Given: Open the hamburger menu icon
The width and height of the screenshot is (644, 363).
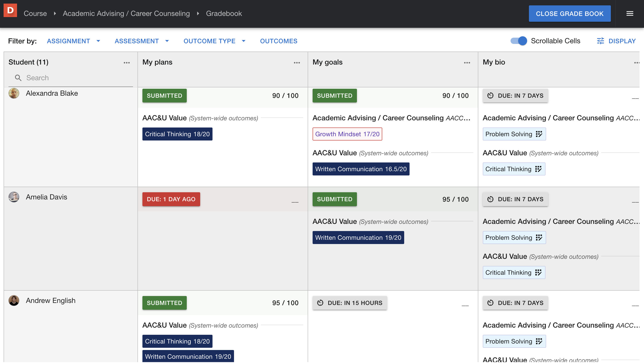Looking at the screenshot, I should (x=629, y=13).
